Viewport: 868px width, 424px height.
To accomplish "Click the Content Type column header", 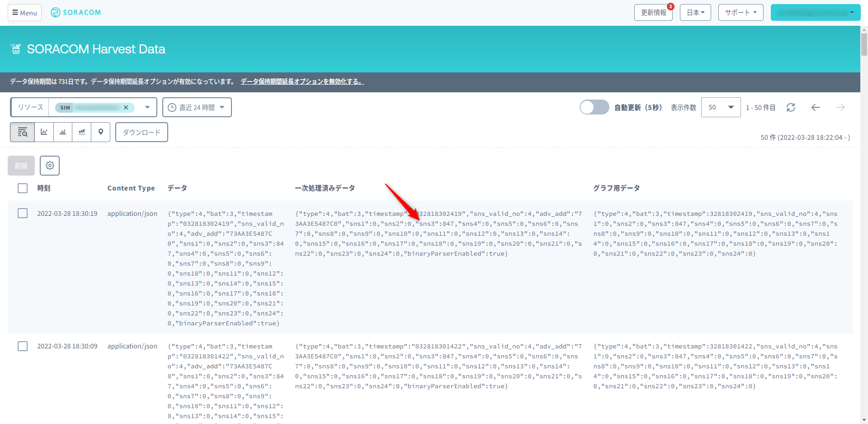I will (x=131, y=188).
